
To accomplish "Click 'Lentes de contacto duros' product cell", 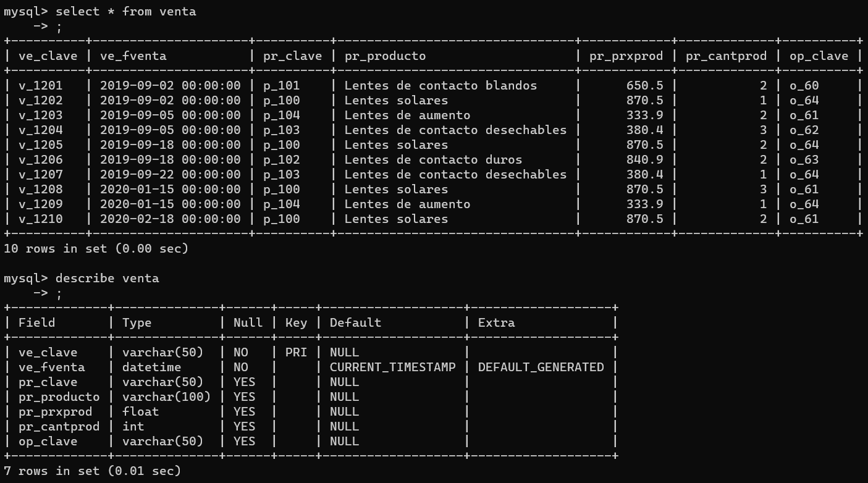I will pos(434,160).
